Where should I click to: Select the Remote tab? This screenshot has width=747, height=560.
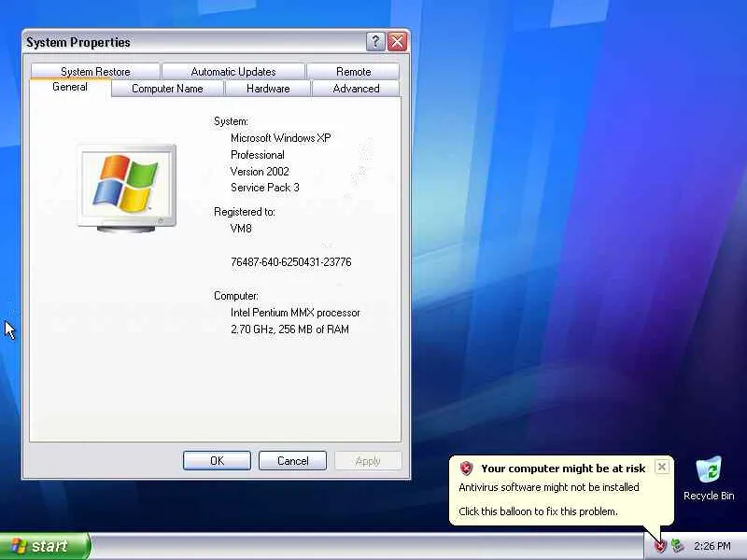coord(353,72)
